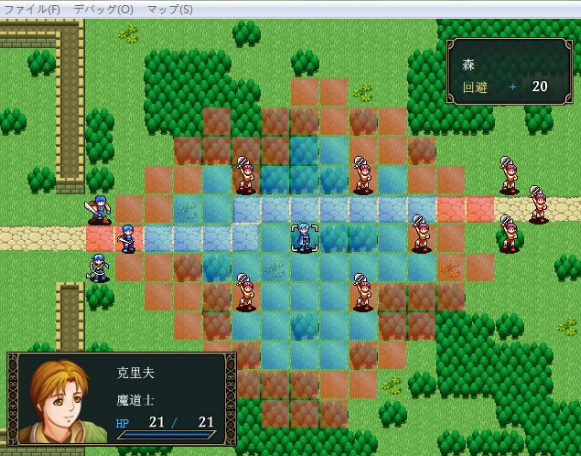
Task: Click the lower-right enemy of the four surrounding the mage
Action: point(362,293)
